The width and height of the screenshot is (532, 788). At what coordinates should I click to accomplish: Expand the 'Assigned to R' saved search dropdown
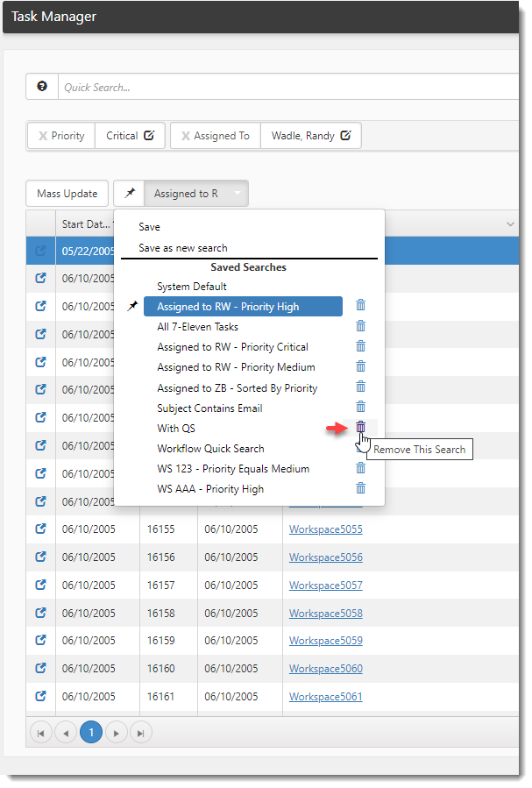click(236, 194)
